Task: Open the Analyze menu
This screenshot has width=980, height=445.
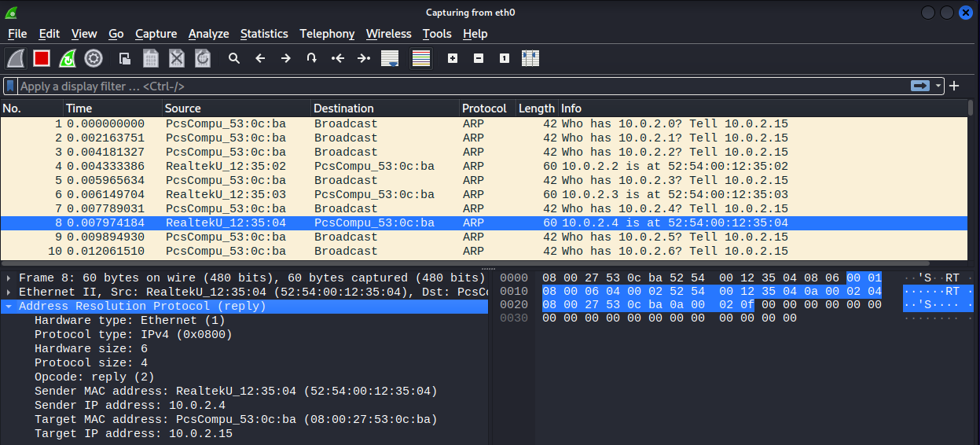Action: point(208,34)
